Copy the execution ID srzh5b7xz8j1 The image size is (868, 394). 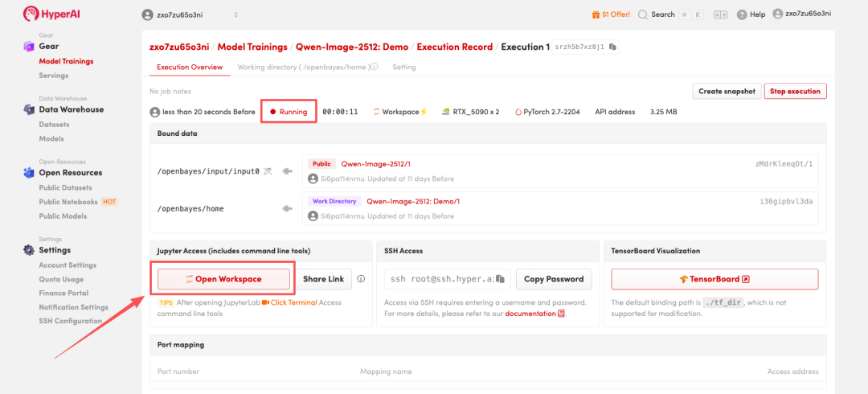click(612, 47)
